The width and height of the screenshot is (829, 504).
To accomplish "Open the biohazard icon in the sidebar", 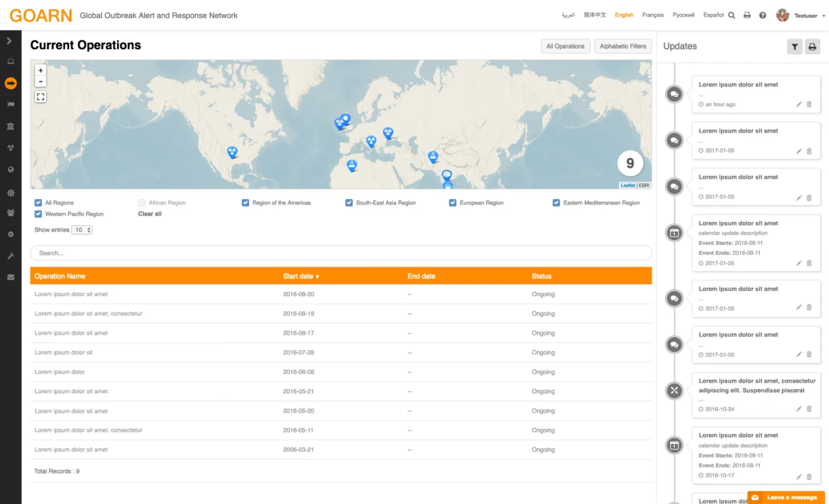I will coord(11,148).
